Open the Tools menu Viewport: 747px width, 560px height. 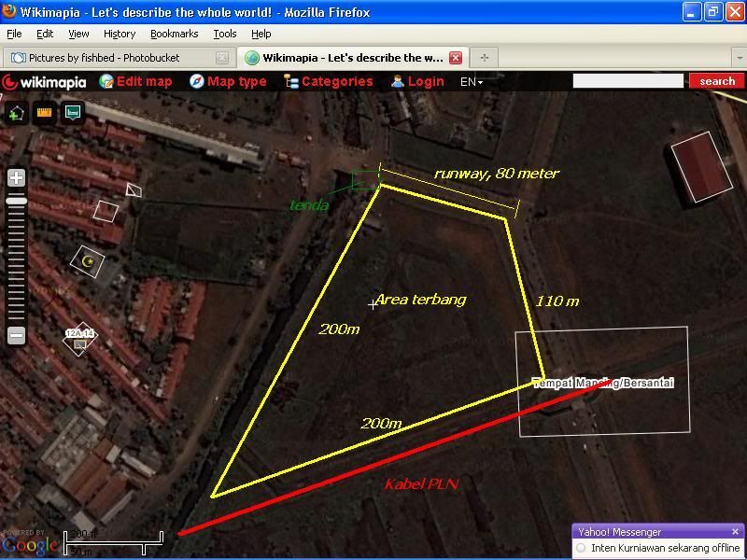pyautogui.click(x=225, y=34)
